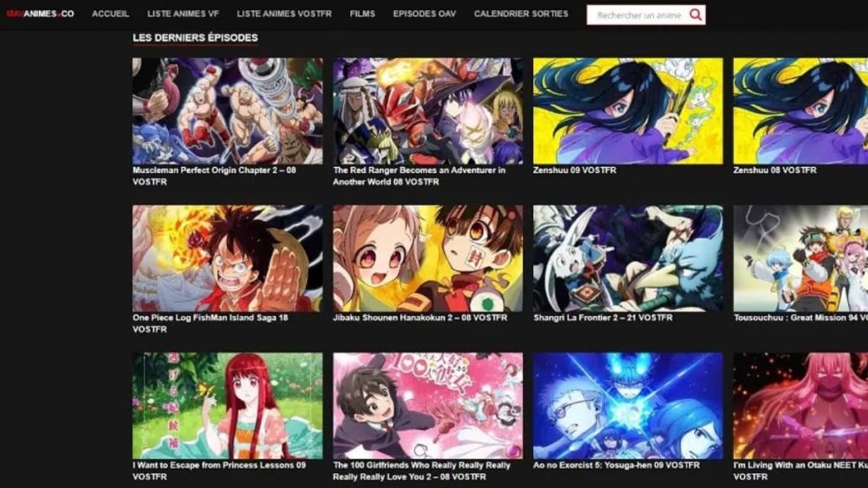Image resolution: width=868 pixels, height=488 pixels.
Task: Click the search magnifier icon
Action: 695,15
